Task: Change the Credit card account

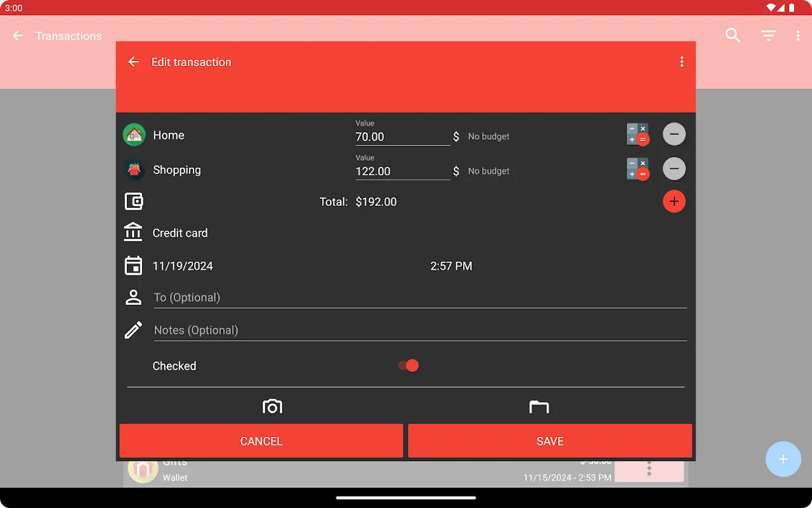Action: [180, 233]
